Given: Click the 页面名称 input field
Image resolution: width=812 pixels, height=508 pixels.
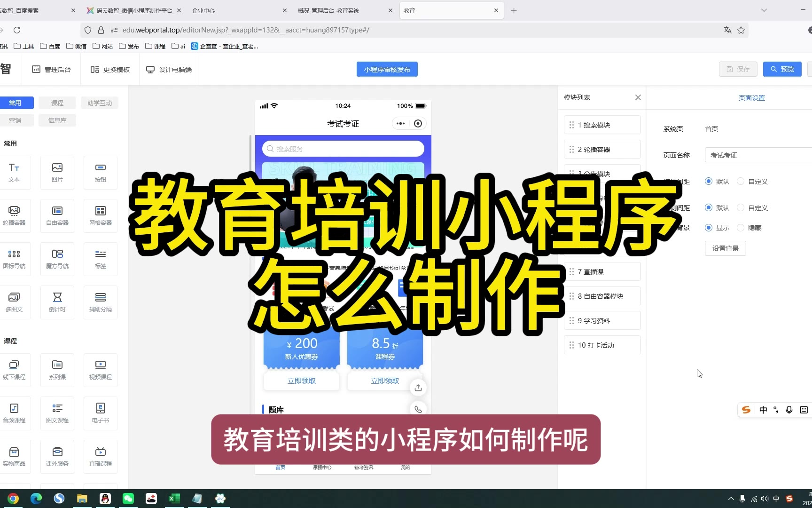Looking at the screenshot, I should (758, 155).
